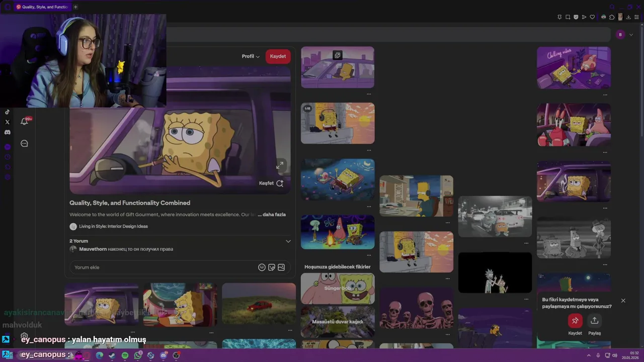Open the extensions cube icon
Image resolution: width=644 pixels, height=362 pixels.
click(612, 17)
